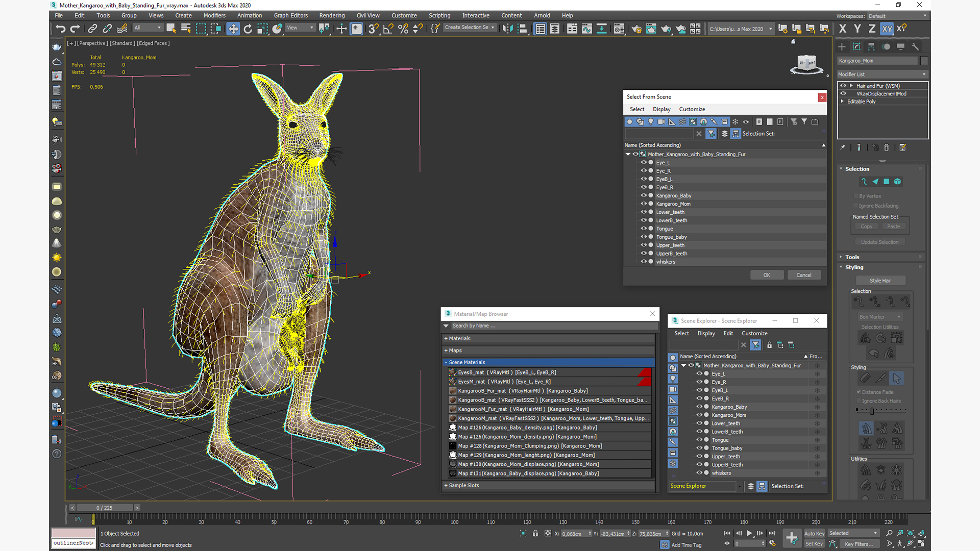Open the Utilities wrench tab in command panel
The image size is (980, 551).
click(916, 47)
